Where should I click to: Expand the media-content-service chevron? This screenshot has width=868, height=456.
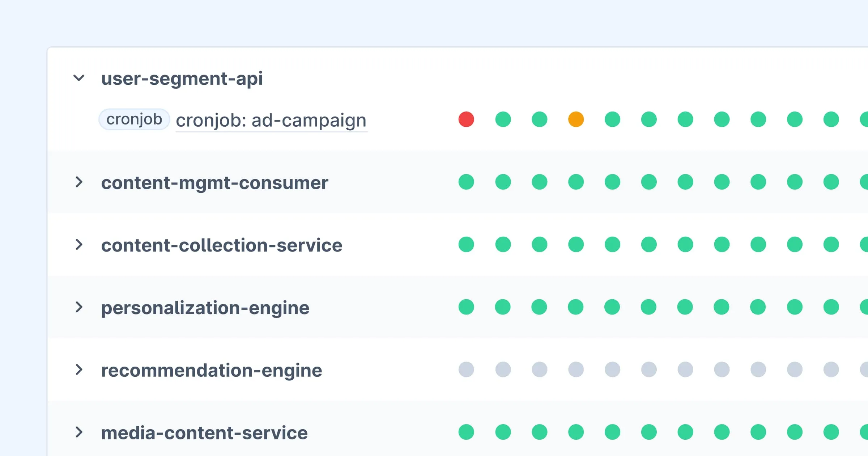[79, 432]
